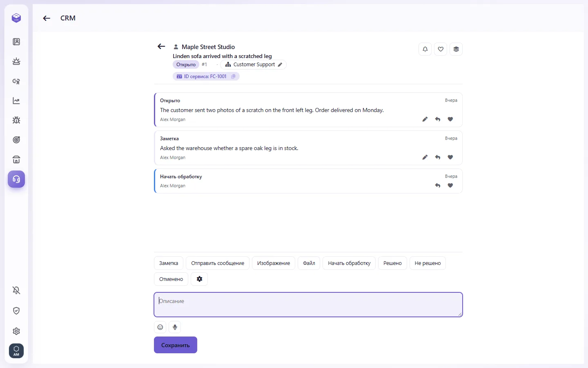Toggle muted notifications bell in sidebar

tap(16, 290)
